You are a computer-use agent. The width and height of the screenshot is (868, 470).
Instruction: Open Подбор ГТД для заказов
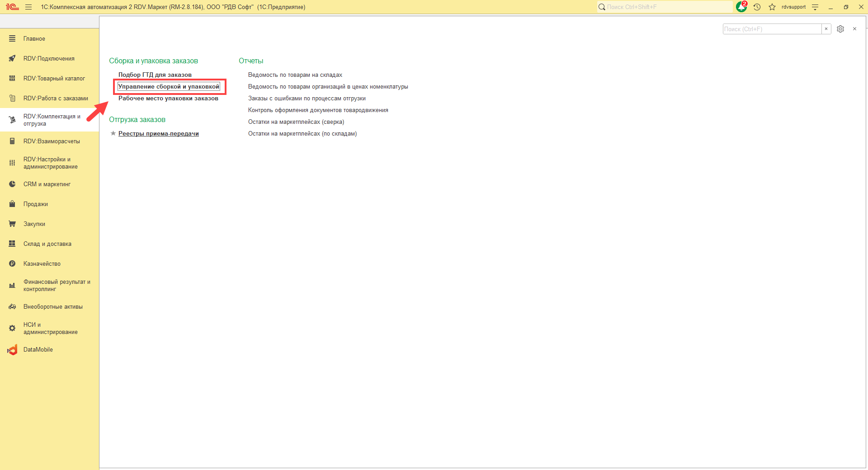click(155, 75)
